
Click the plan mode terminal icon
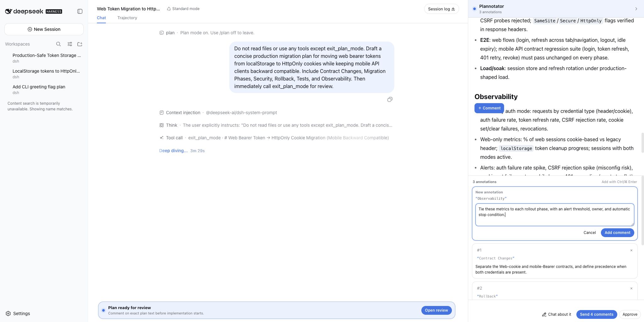click(162, 33)
